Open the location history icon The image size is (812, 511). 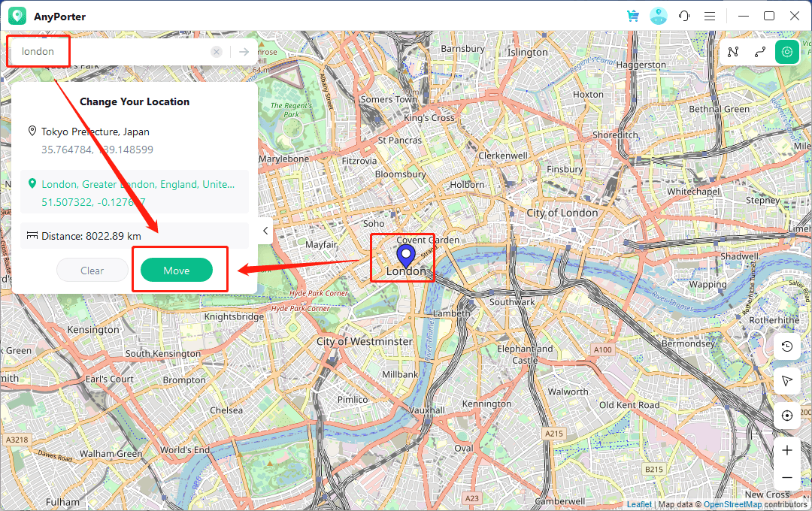(787, 346)
